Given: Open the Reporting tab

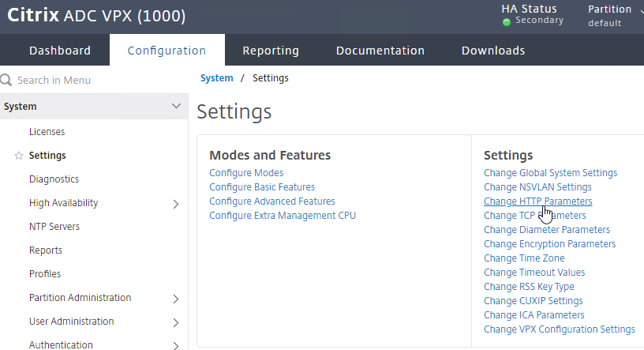Looking at the screenshot, I should [x=271, y=51].
